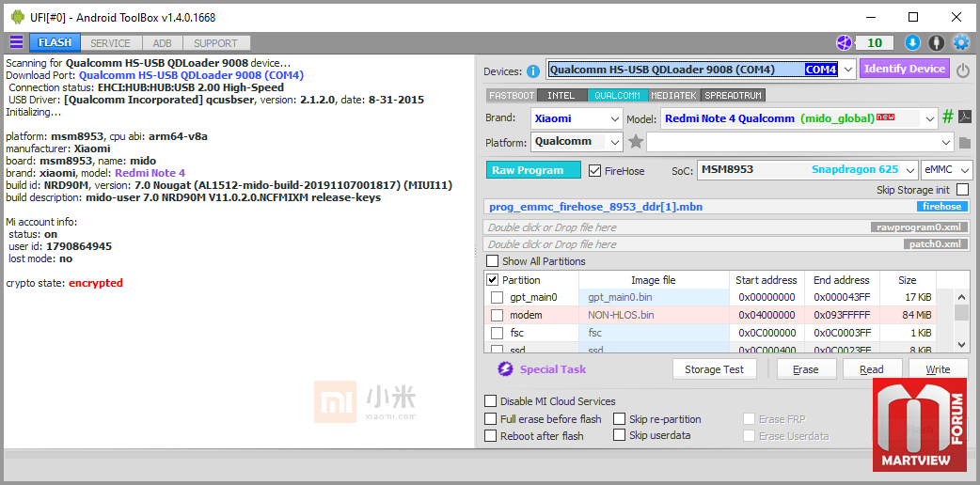Enable Skip userdata checkbox

pyautogui.click(x=620, y=435)
